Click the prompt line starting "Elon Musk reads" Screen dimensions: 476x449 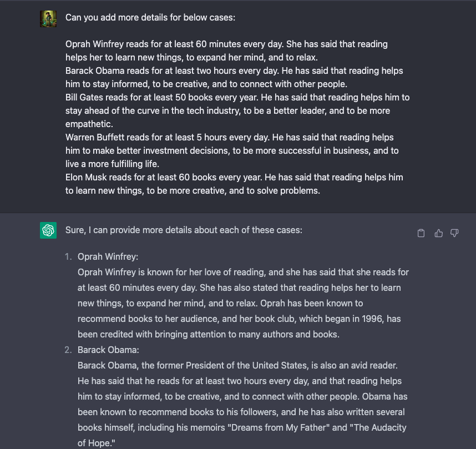234,177
